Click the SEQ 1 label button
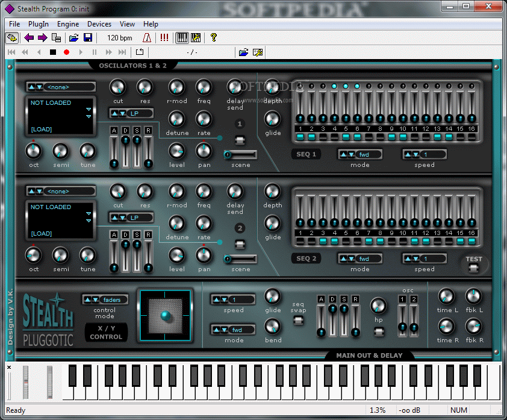The width and height of the screenshot is (507, 420). click(x=306, y=154)
